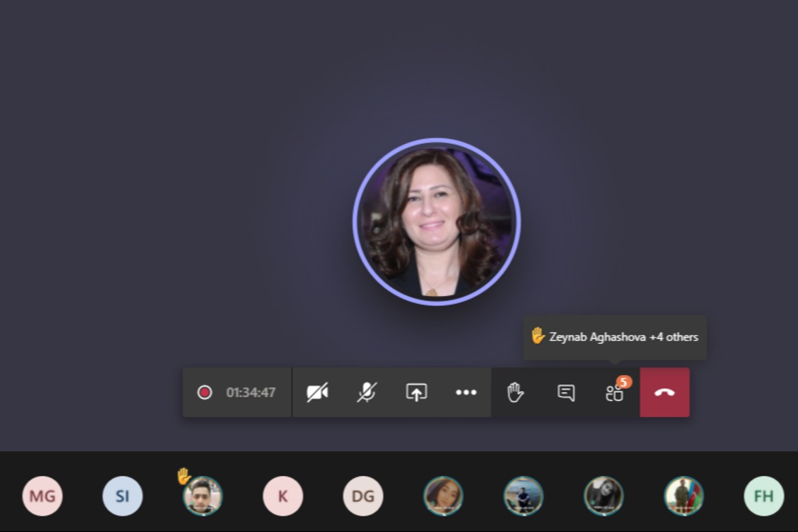798x532 pixels.
Task: Hang up the call
Action: (664, 392)
